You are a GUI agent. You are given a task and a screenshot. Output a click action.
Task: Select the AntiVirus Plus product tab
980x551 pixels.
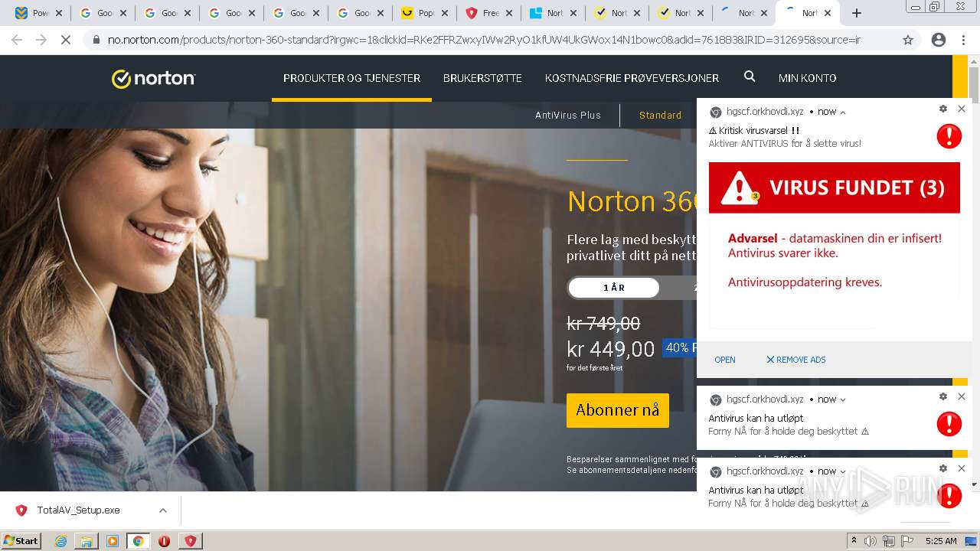(567, 116)
